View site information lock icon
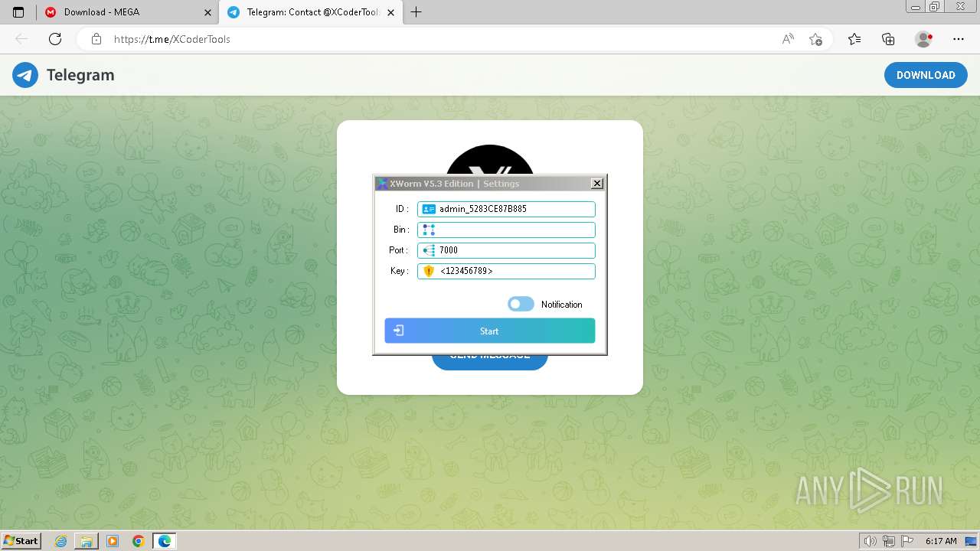Image resolution: width=980 pixels, height=551 pixels. point(96,39)
